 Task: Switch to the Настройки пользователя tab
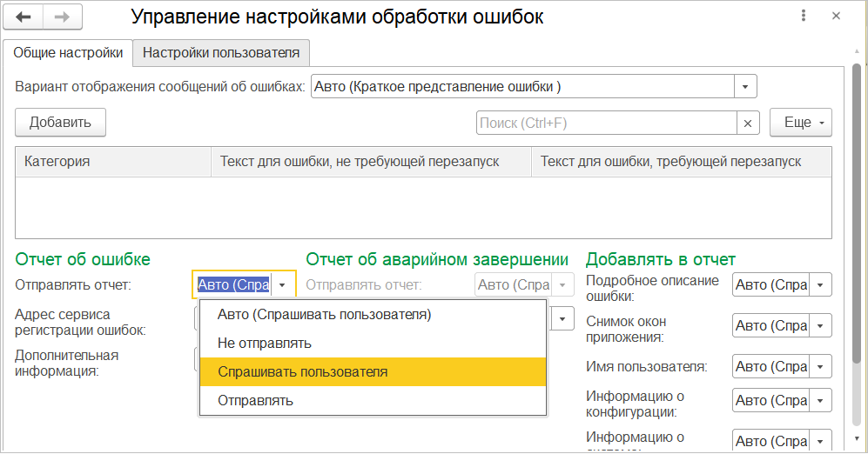tap(221, 52)
